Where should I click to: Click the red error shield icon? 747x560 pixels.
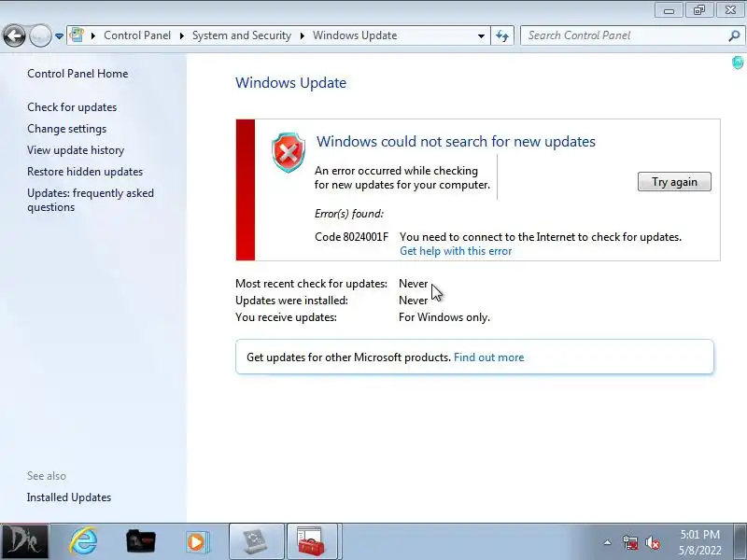click(289, 152)
